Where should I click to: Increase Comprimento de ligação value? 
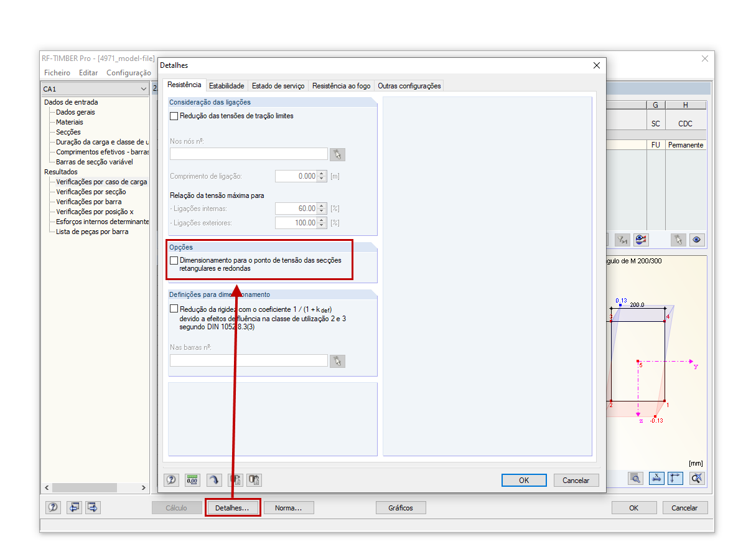coord(322,173)
